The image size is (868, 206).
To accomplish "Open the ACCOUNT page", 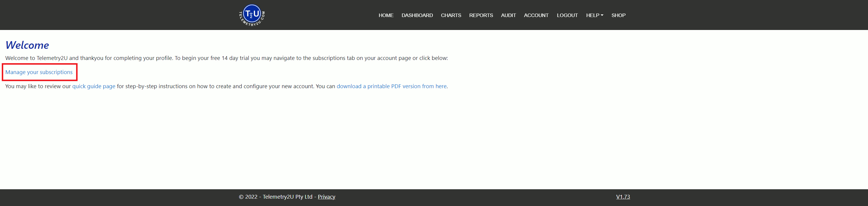I will tap(536, 15).
